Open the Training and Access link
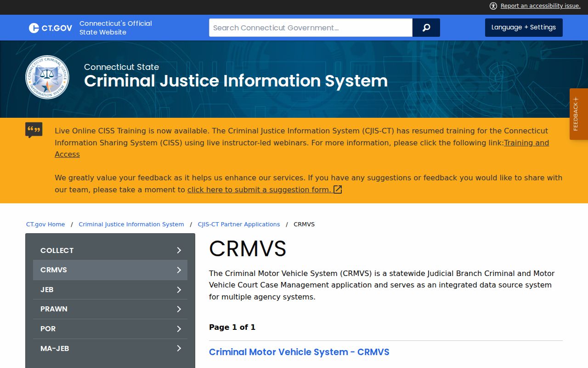588x368 pixels. tap(526, 143)
